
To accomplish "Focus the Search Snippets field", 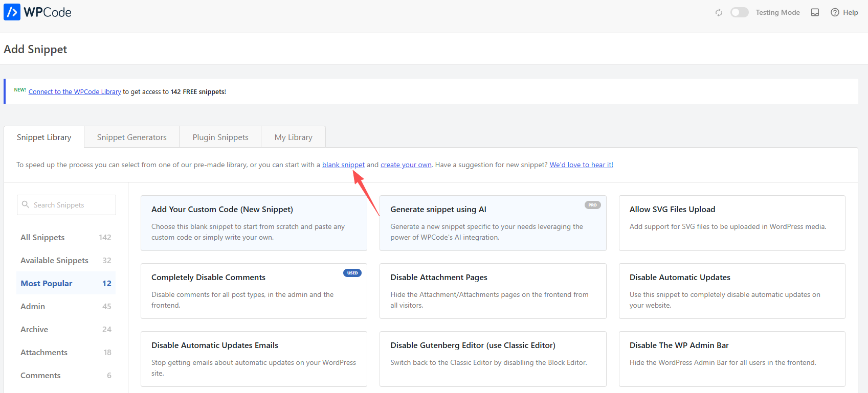I will click(66, 205).
